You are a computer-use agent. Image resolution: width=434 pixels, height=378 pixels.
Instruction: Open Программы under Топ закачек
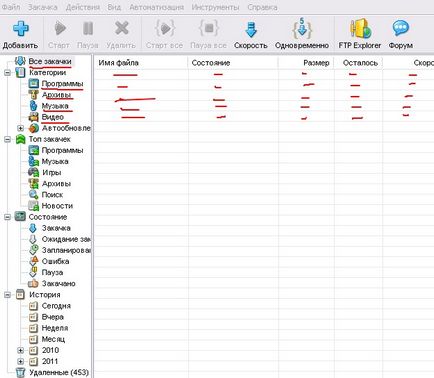click(62, 150)
